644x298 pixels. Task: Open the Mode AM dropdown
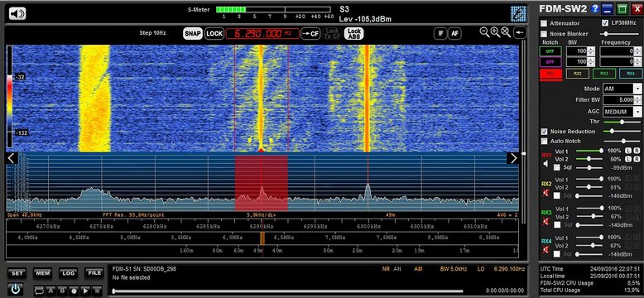(x=637, y=89)
